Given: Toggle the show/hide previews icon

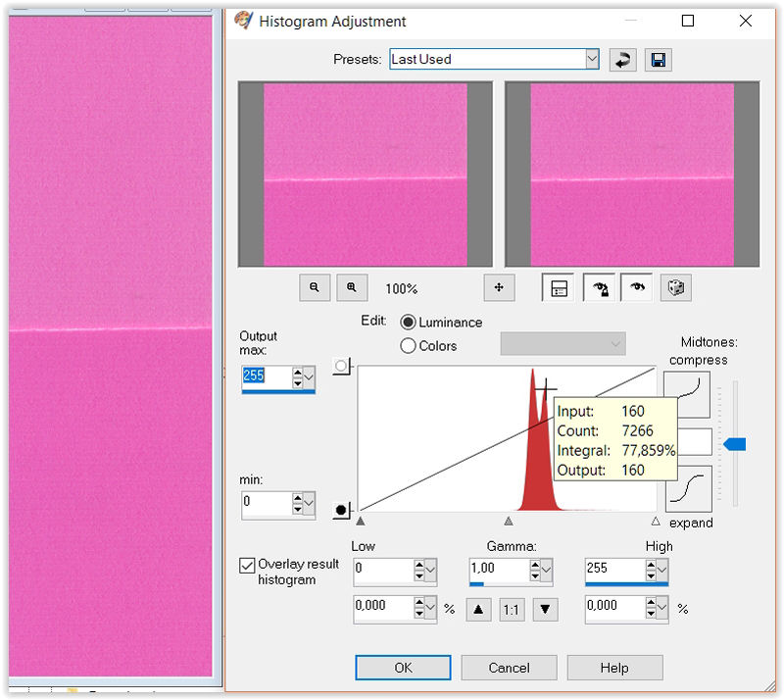Looking at the screenshot, I should click(559, 287).
